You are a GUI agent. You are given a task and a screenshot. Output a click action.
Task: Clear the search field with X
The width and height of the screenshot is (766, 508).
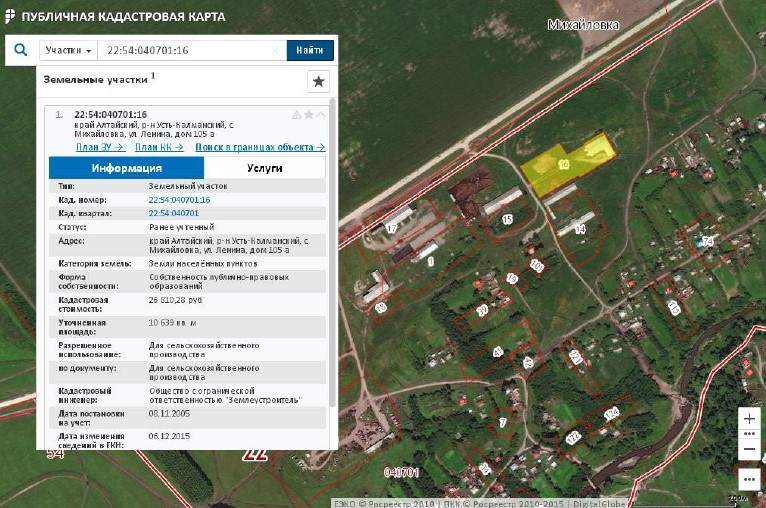coord(276,51)
